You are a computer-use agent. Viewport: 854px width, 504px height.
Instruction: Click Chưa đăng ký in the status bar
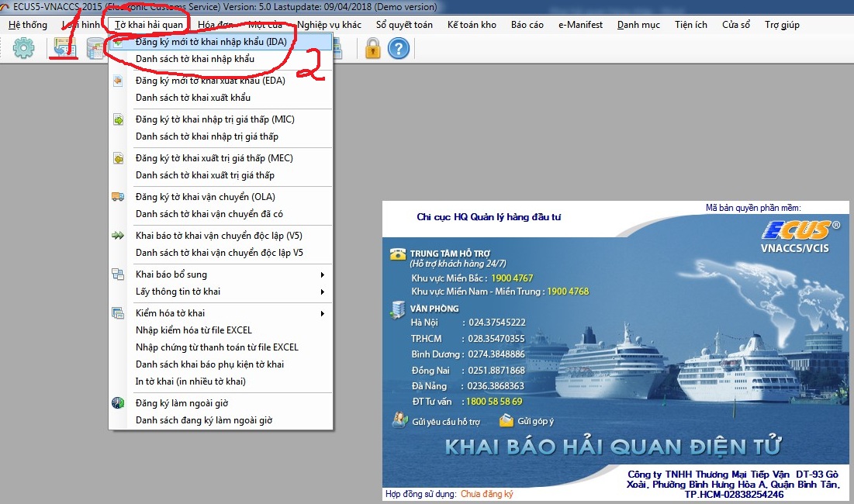coord(485,494)
